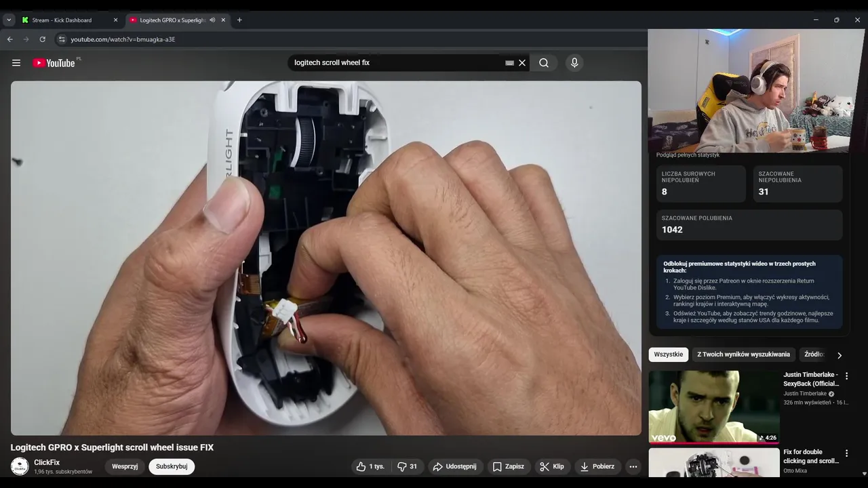Click the youtube.com address bar URL
Screen dimensions: 868x488
click(123, 39)
